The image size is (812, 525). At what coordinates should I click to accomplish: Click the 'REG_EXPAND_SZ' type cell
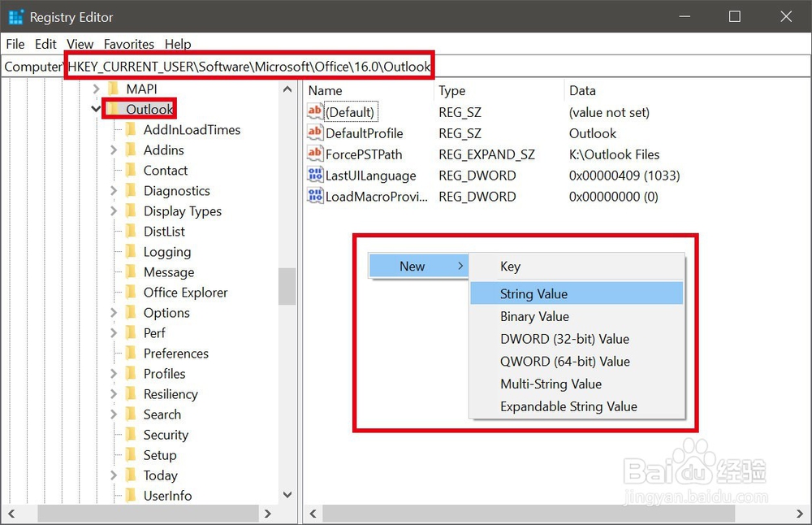point(486,154)
